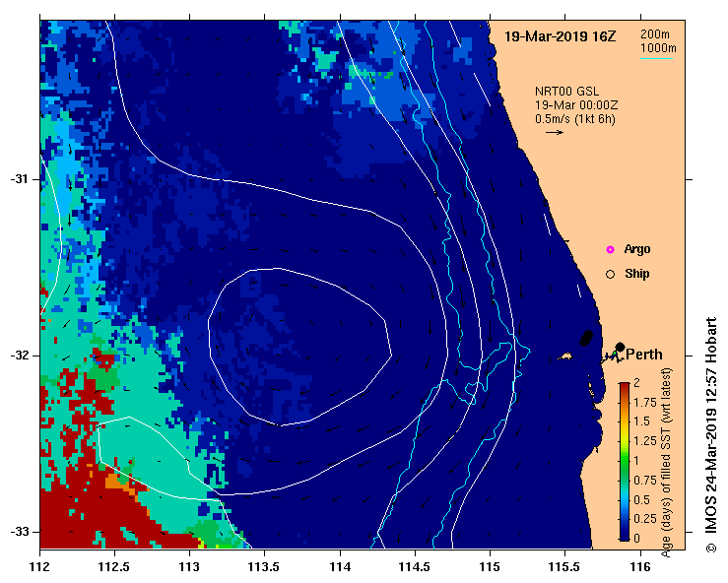
Task: Click the 19-Mar-2019 16Z date title
Action: pyautogui.click(x=560, y=36)
